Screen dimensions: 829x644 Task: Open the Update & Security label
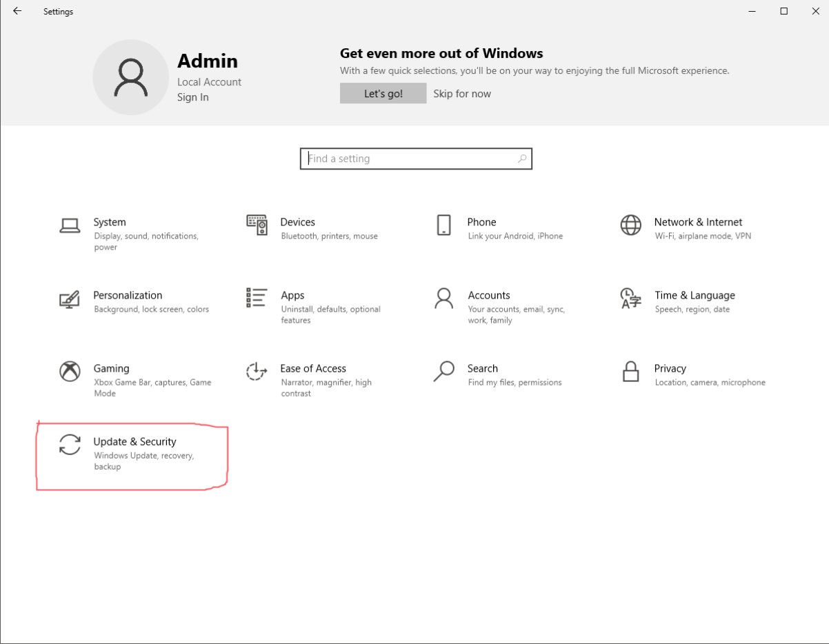pyautogui.click(x=135, y=441)
